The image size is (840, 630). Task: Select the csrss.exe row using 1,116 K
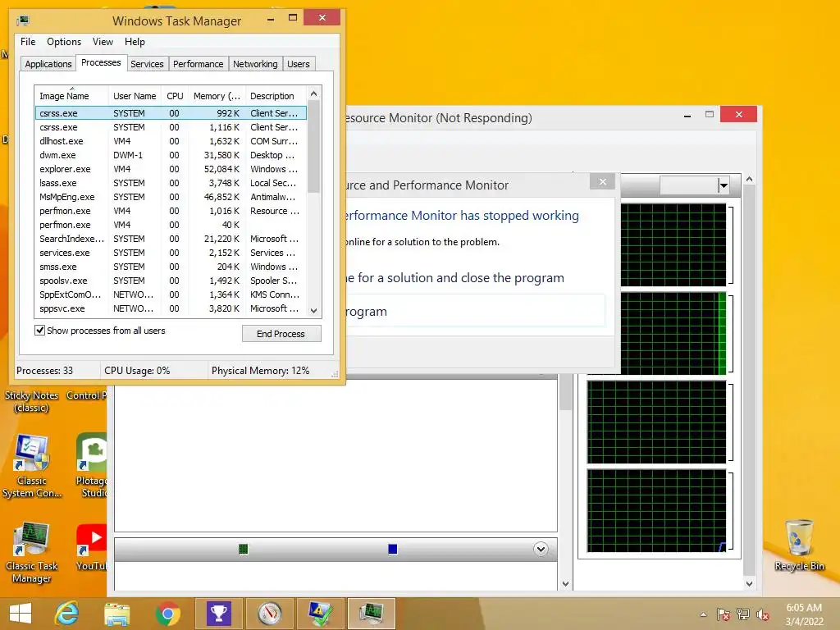click(x=171, y=127)
